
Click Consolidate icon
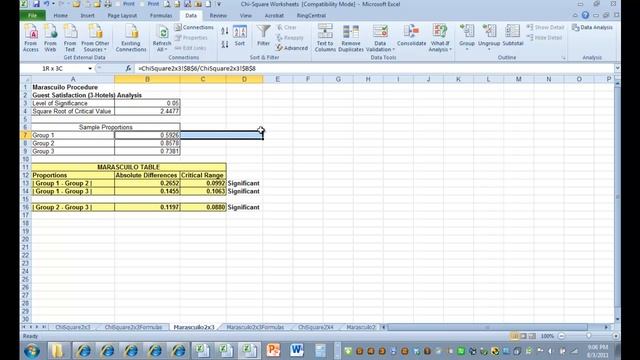pos(411,36)
